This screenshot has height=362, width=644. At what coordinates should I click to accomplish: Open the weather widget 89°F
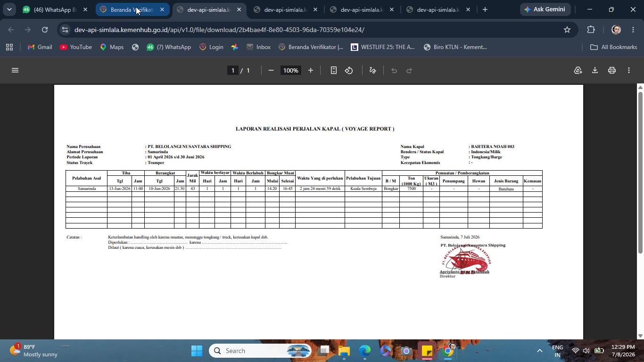(x=34, y=351)
